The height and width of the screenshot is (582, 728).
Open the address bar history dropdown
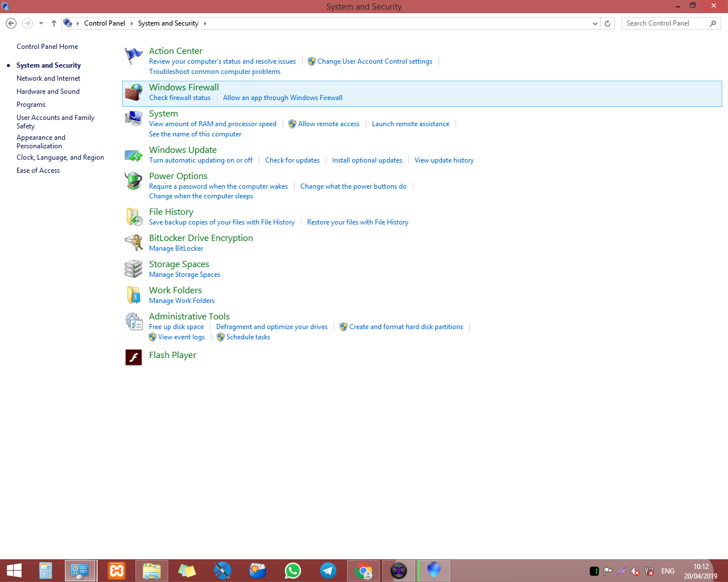pos(595,23)
